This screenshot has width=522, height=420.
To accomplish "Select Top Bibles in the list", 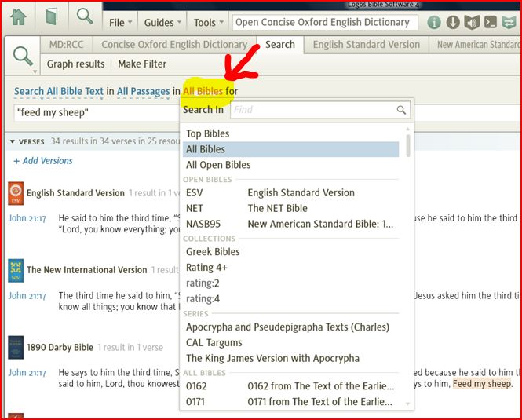I will pyautogui.click(x=290, y=134).
